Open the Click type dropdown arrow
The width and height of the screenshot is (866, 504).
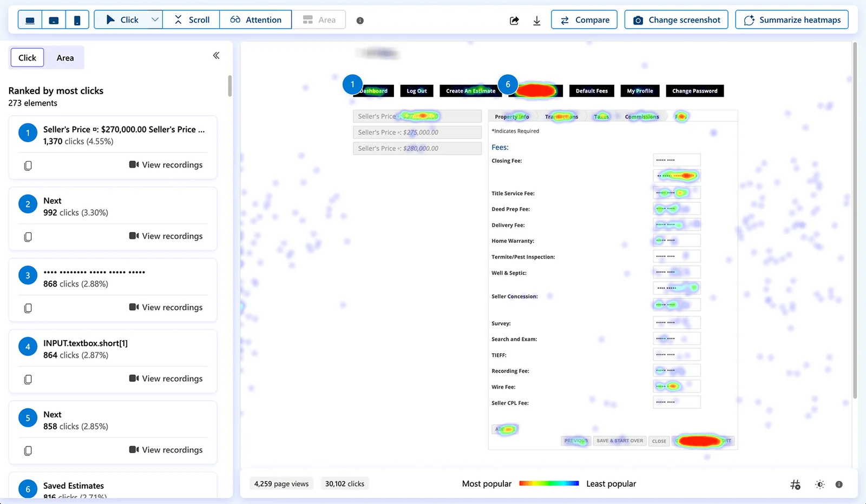tap(155, 19)
